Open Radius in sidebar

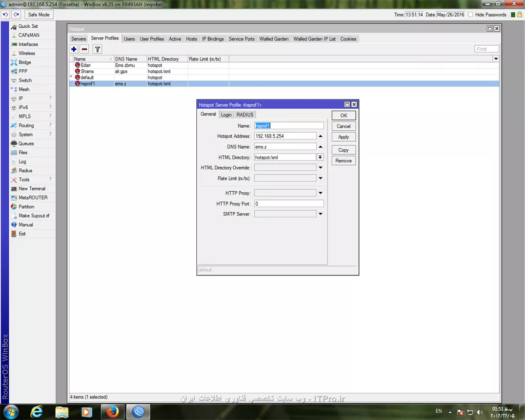pyautogui.click(x=26, y=170)
